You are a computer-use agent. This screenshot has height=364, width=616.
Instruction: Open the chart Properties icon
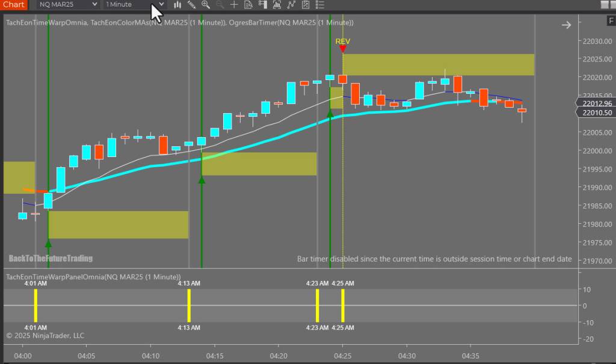pos(306,5)
